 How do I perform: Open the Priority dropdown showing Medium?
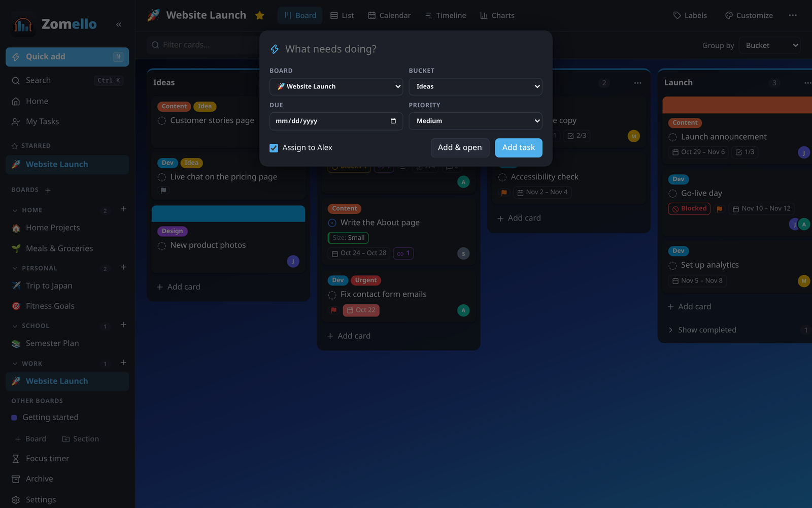pos(476,121)
